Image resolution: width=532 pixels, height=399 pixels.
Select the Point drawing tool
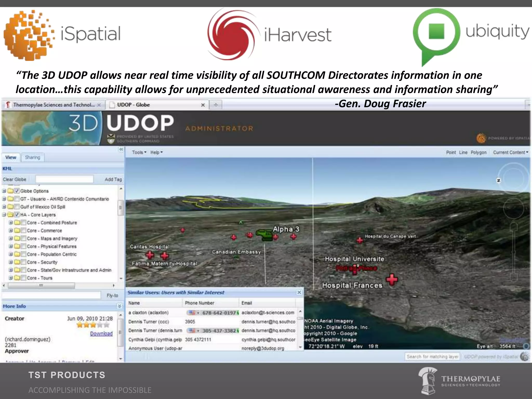pyautogui.click(x=451, y=152)
